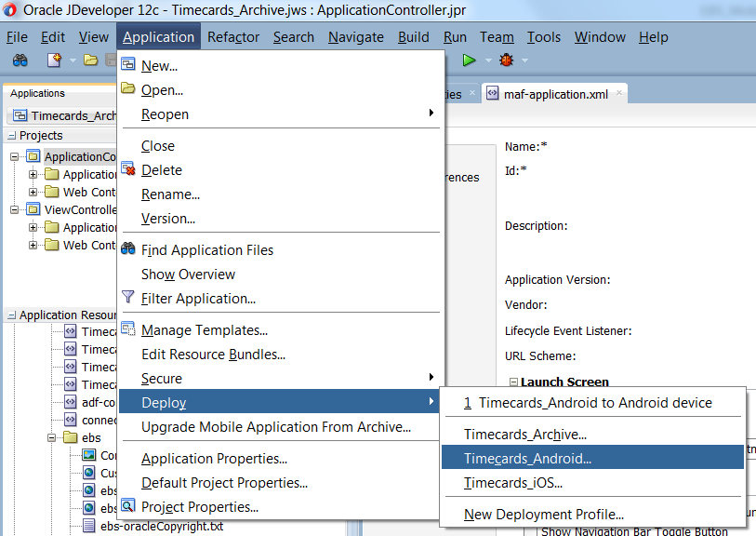Open the Window menu
Image resolution: width=756 pixels, height=536 pixels.
point(600,37)
